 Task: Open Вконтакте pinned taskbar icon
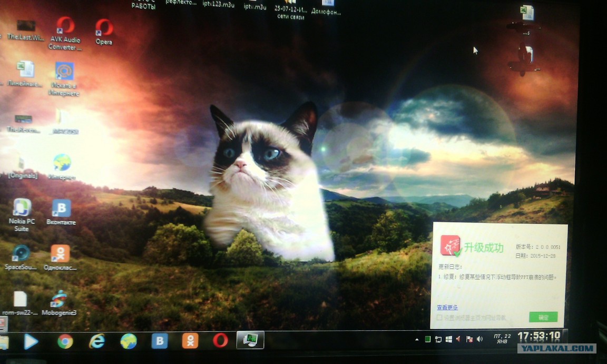(160, 341)
